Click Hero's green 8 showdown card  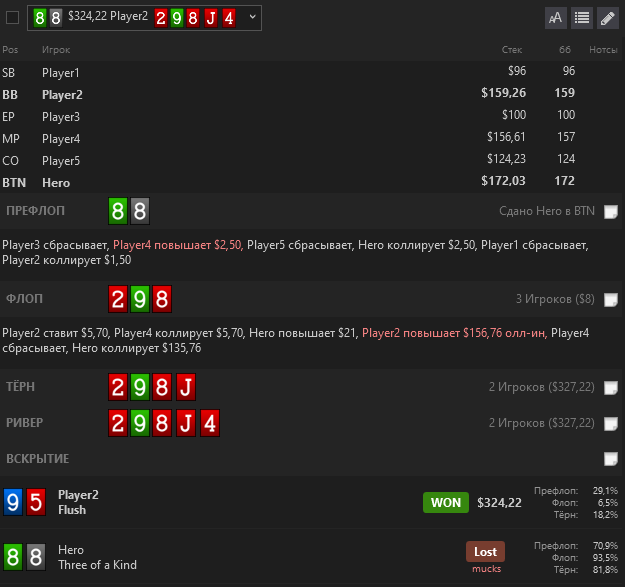13,557
